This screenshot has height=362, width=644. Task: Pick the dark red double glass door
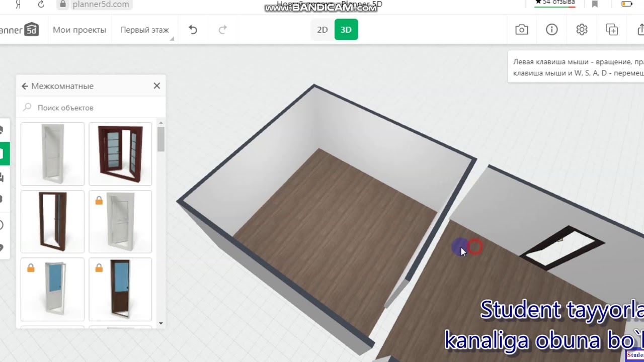(x=120, y=154)
